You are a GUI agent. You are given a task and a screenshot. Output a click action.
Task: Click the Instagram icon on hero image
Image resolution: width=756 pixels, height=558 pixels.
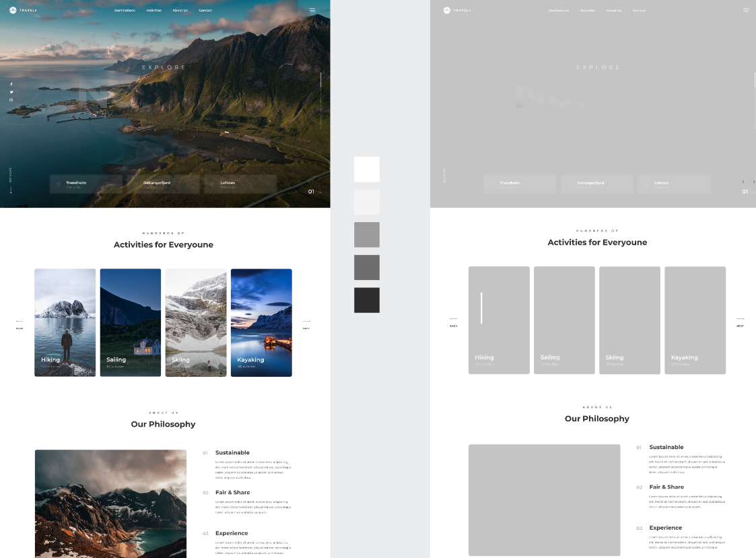tap(11, 100)
